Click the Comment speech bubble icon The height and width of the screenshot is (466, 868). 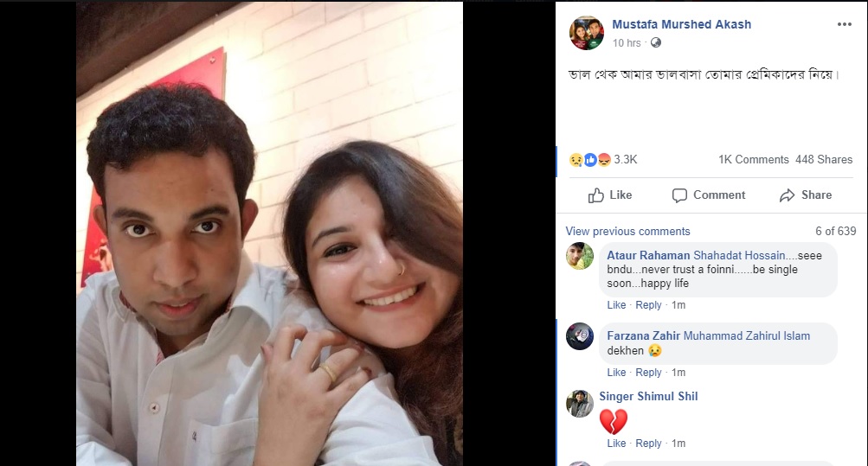[680, 195]
